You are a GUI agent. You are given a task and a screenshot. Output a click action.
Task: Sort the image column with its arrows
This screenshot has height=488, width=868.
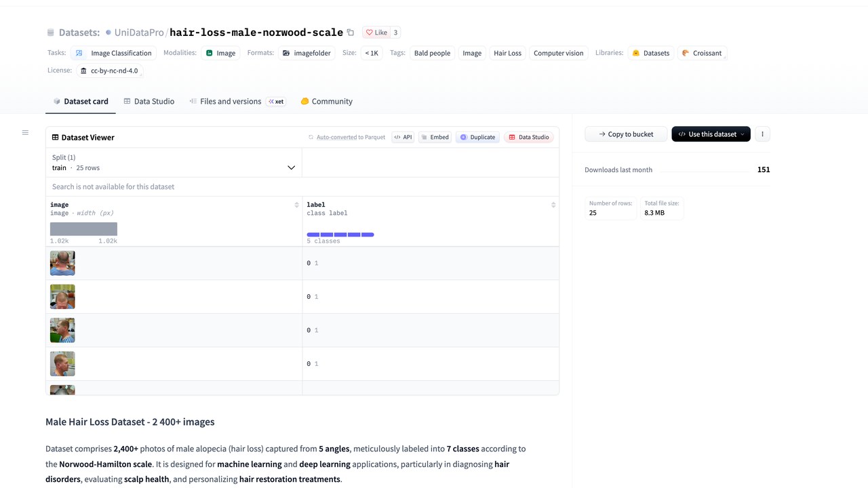[296, 205]
